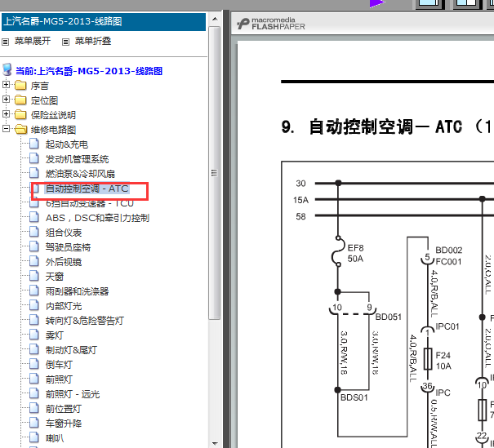Click the page icon beside 外后视镜
This screenshot has height=448, width=494.
[x=34, y=260]
